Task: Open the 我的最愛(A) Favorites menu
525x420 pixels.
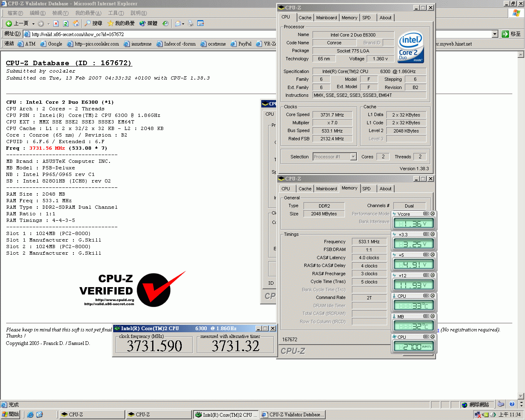Action: [88, 13]
